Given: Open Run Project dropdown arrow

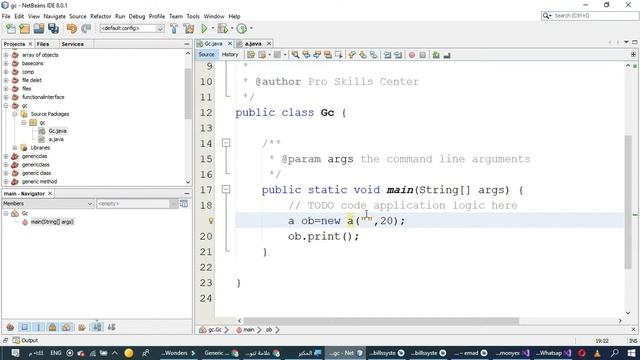Looking at the screenshot, I should [x=212, y=29].
